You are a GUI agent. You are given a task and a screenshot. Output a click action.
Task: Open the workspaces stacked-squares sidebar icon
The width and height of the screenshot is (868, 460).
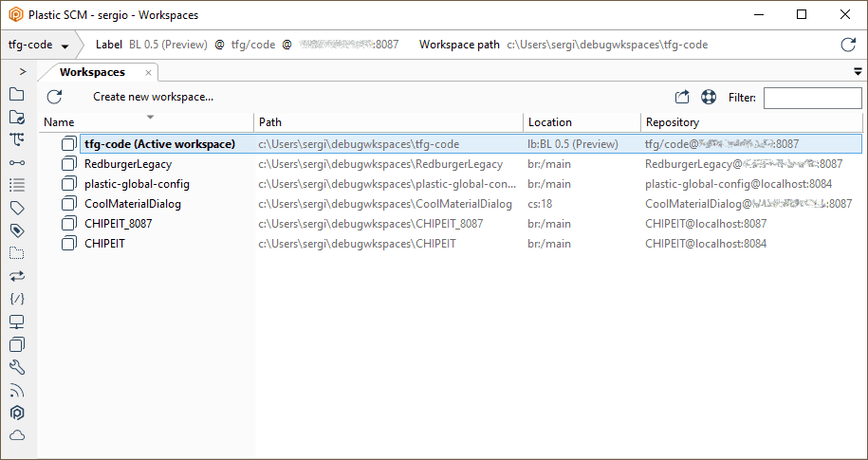(x=17, y=344)
